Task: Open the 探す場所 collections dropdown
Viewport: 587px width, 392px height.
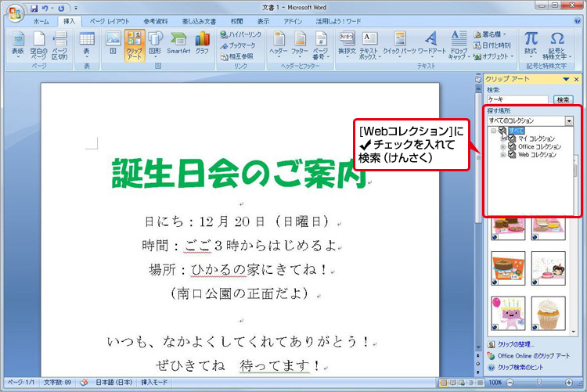Action: pos(569,121)
